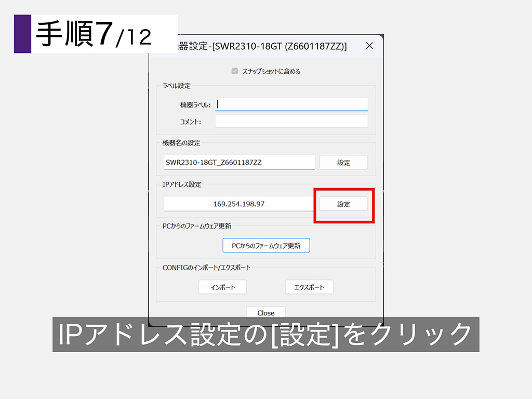Open IP address settings via the red-framed button

point(343,204)
